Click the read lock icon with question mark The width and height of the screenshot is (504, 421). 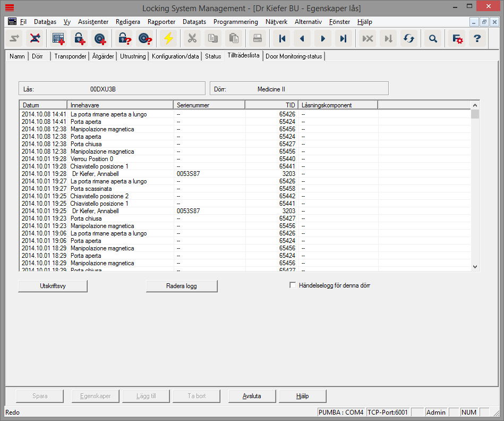point(124,38)
